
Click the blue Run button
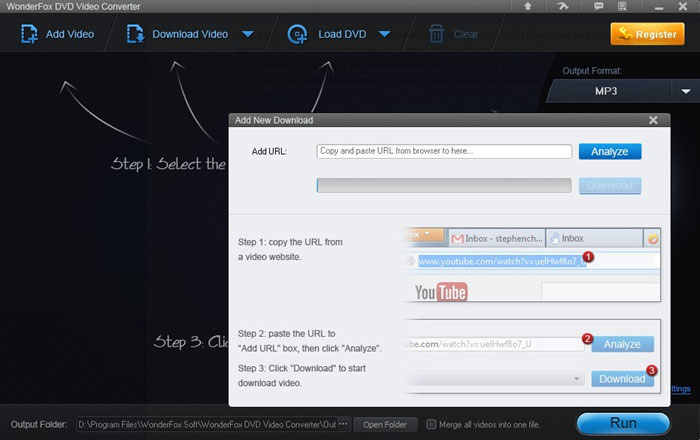[623, 423]
